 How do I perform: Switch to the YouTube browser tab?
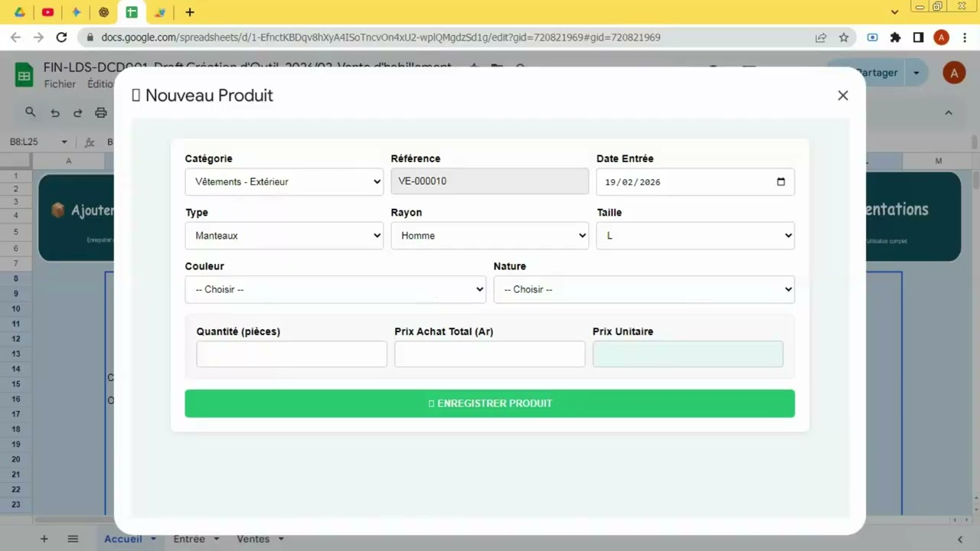(x=47, y=12)
